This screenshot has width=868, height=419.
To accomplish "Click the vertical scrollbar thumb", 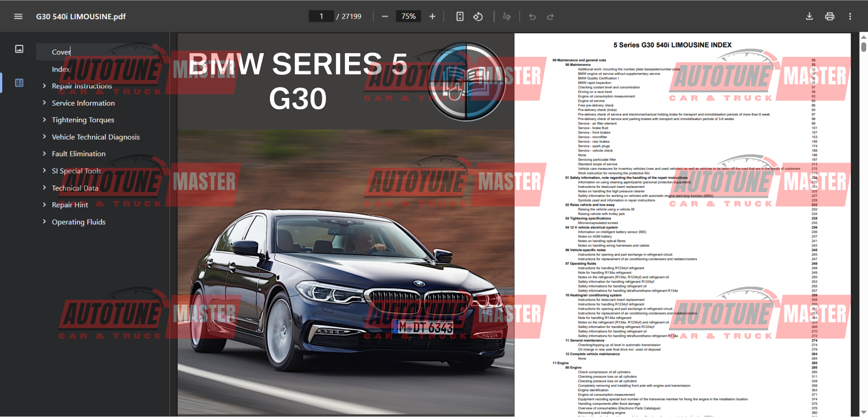I will (x=863, y=46).
